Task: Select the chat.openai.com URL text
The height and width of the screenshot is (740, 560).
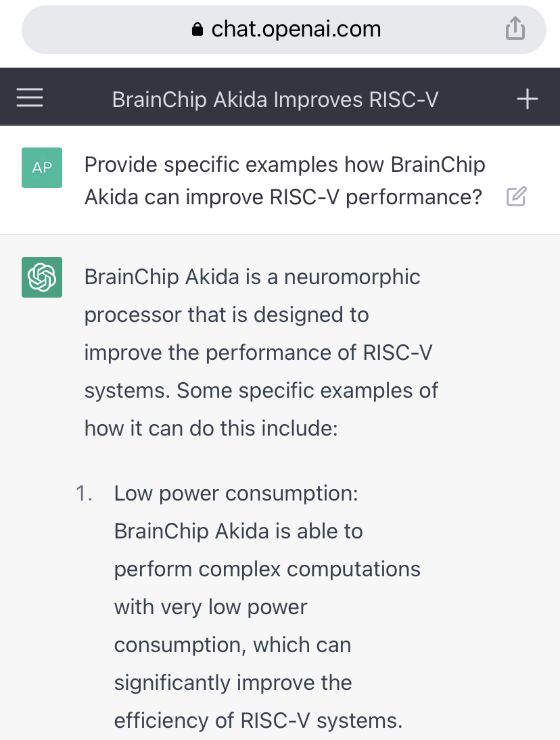Action: tap(296, 29)
